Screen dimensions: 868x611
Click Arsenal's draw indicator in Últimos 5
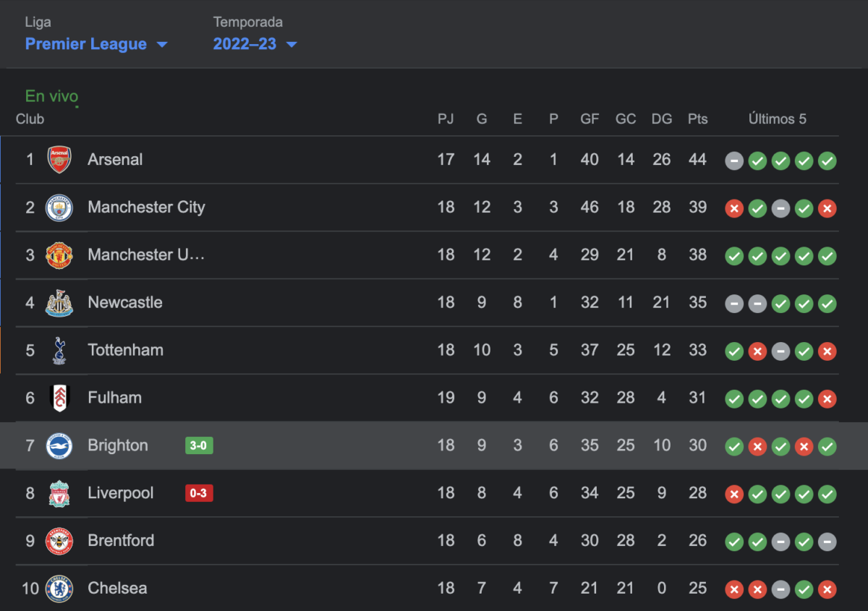coord(734,161)
